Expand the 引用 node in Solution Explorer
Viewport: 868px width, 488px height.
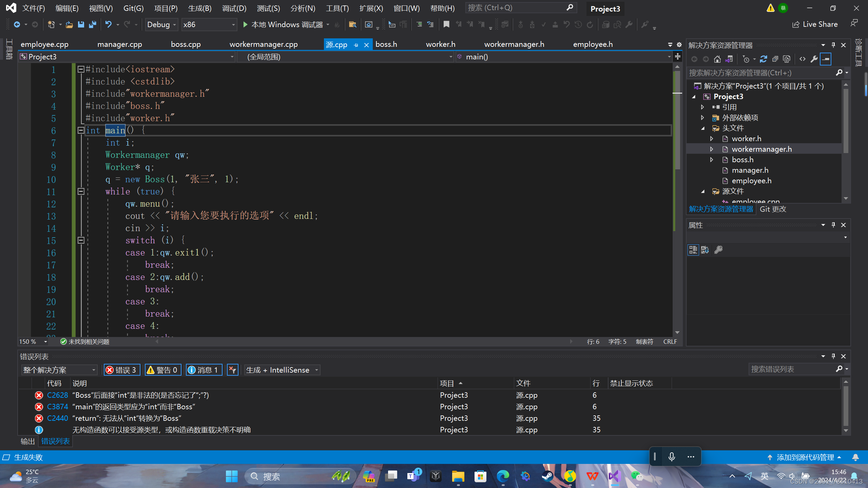[x=702, y=107]
